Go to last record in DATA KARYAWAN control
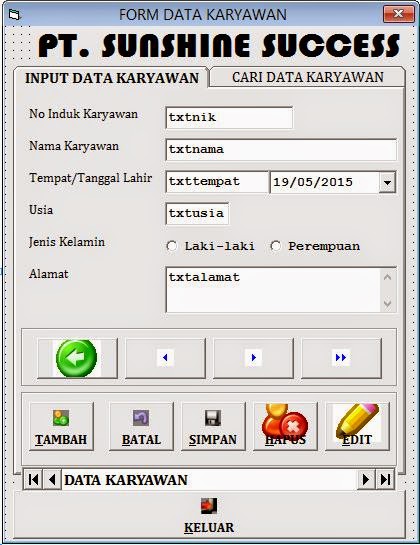The width and height of the screenshot is (420, 545). [385, 480]
